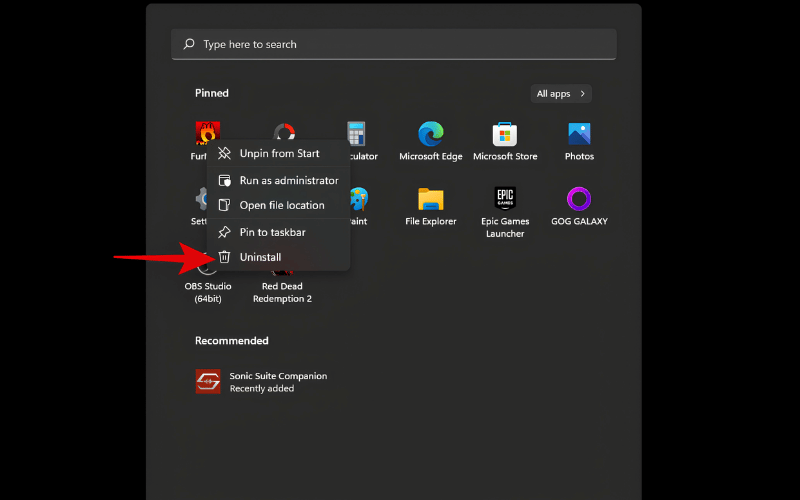Image resolution: width=800 pixels, height=500 pixels.
Task: Open the All apps list
Action: pyautogui.click(x=561, y=94)
